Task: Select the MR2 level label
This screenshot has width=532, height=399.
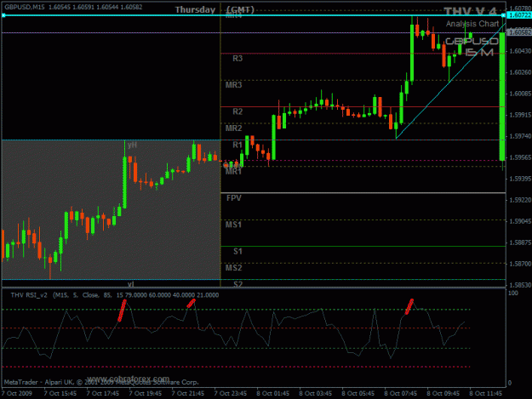Action: coord(234,128)
